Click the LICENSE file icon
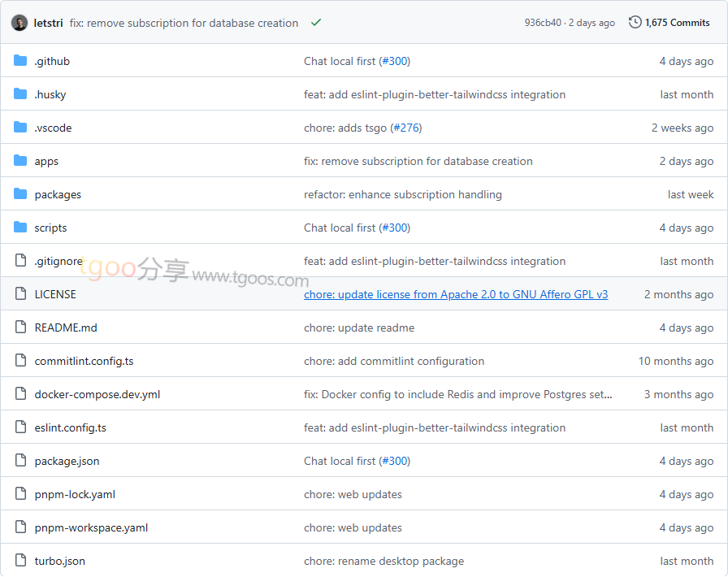The height and width of the screenshot is (577, 728). click(20, 294)
